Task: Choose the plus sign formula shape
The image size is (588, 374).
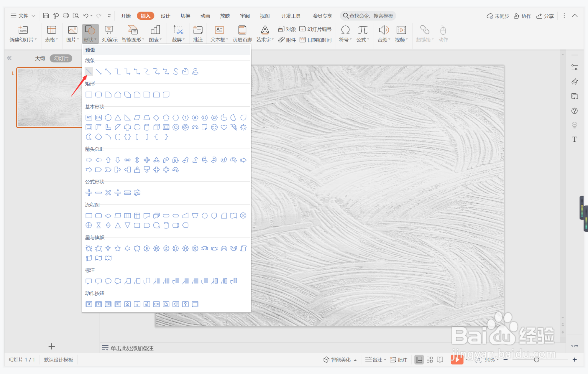Action: coord(89,193)
